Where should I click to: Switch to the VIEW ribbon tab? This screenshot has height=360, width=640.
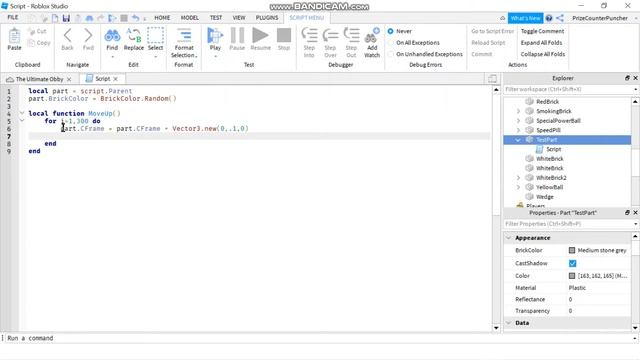point(239,18)
